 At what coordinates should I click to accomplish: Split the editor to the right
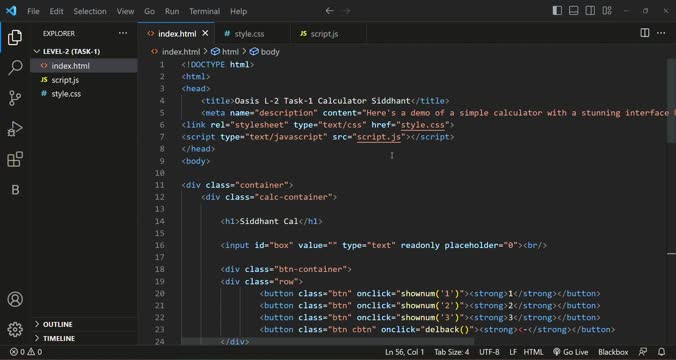coord(645,33)
